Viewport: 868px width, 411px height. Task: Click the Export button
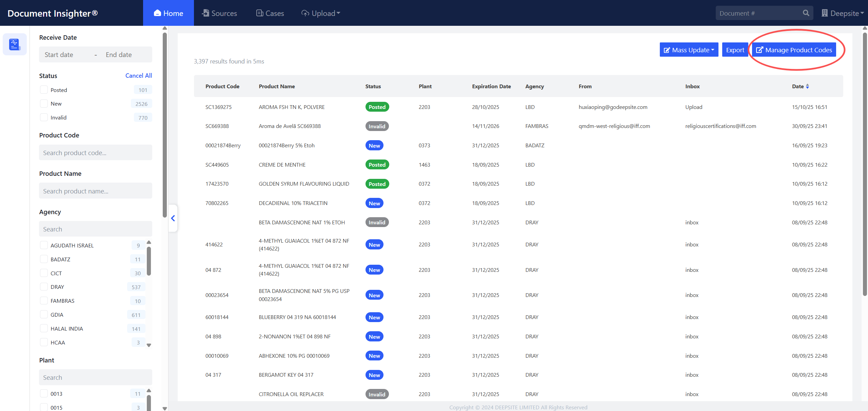735,50
